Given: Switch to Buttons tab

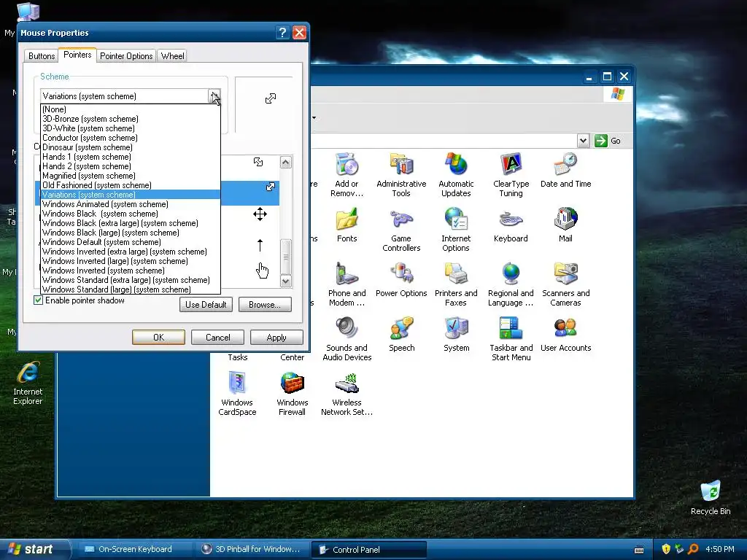Looking at the screenshot, I should [42, 56].
